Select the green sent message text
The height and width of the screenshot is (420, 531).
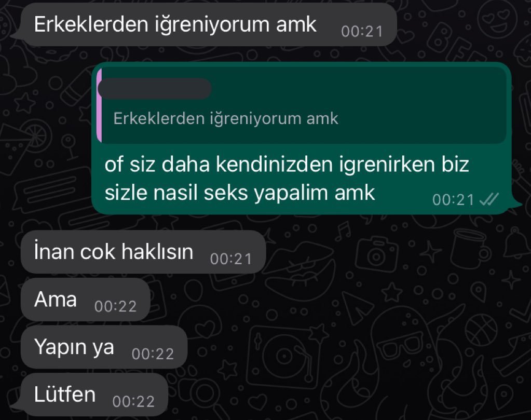point(287,179)
